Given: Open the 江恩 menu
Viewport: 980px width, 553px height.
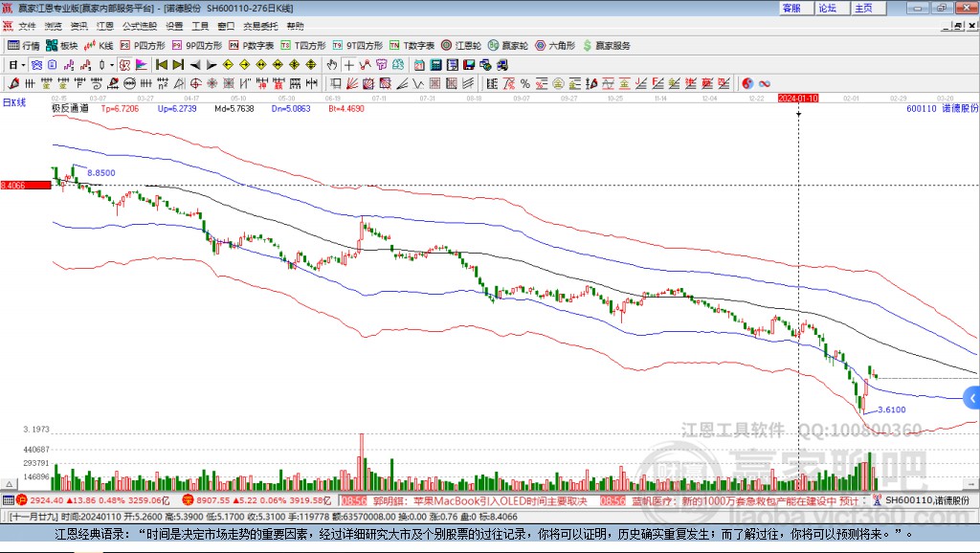Looking at the screenshot, I should (105, 26).
